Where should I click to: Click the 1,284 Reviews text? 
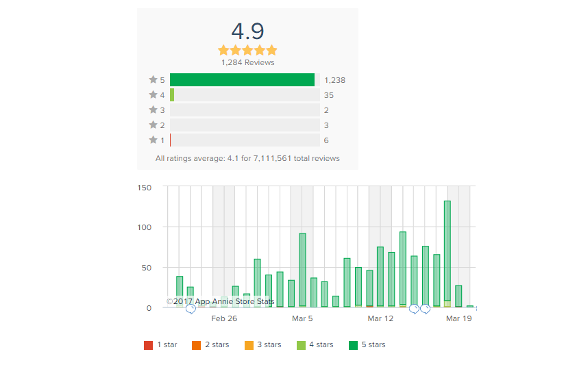tap(248, 62)
